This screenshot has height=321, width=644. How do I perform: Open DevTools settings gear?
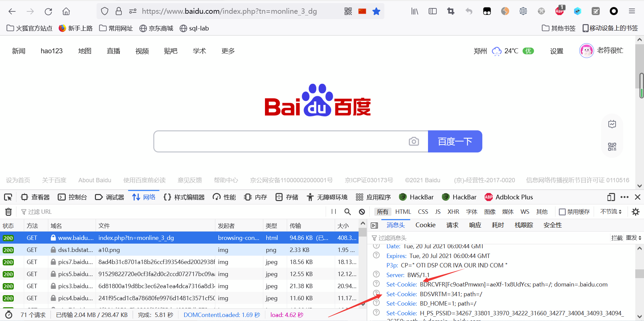[636, 211]
